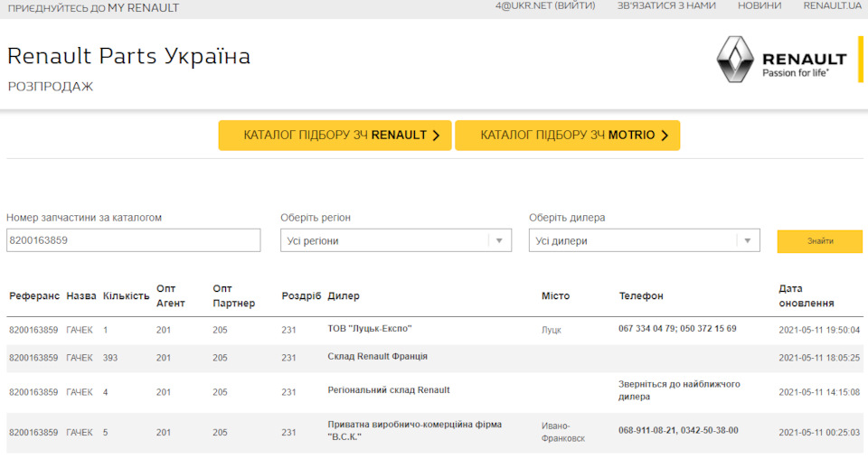Click update date 2021-05-11 18:05:25
The width and height of the screenshot is (868, 459).
click(819, 358)
